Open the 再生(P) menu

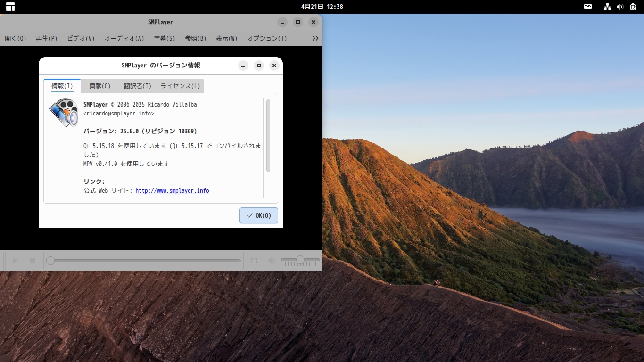pyautogui.click(x=47, y=38)
